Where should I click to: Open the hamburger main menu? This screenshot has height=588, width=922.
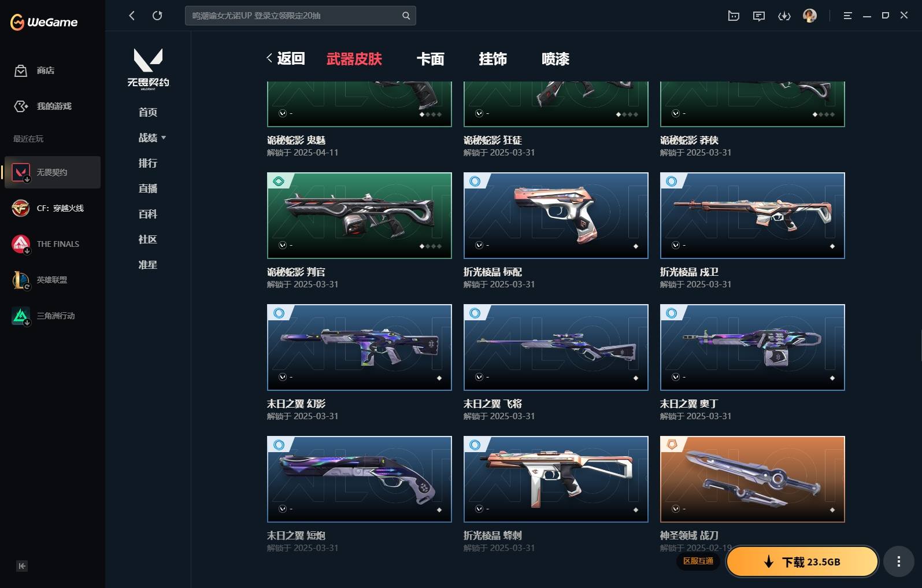point(847,16)
